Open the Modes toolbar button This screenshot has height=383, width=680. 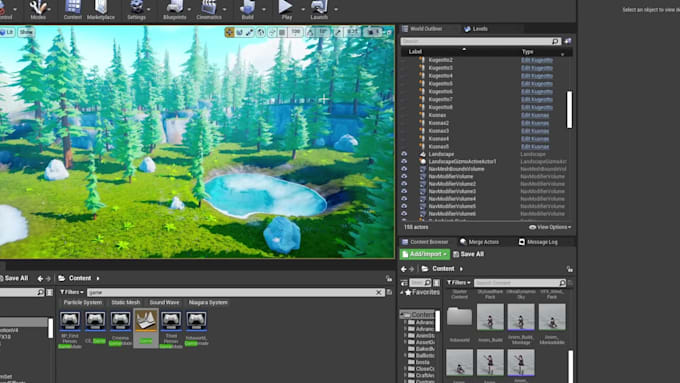point(38,10)
